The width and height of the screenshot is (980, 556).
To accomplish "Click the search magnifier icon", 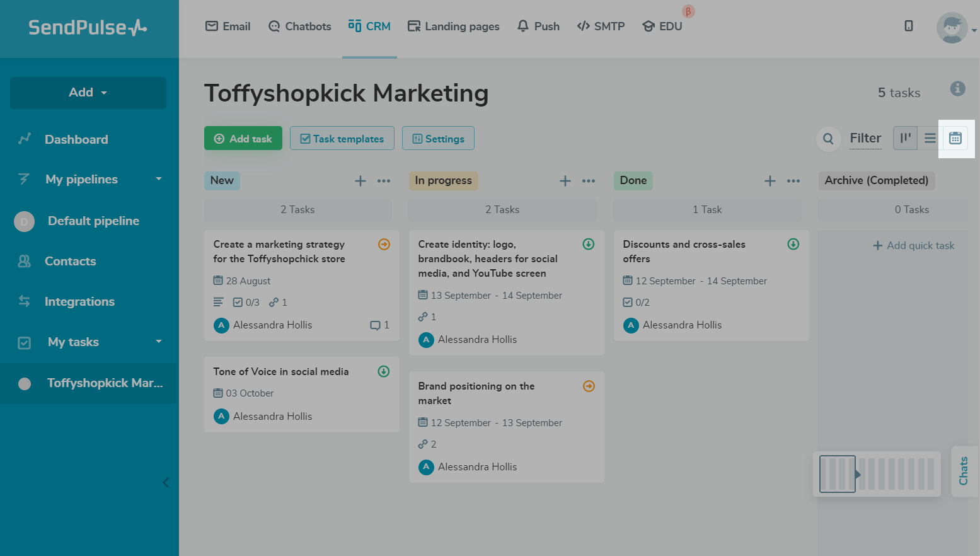I will [x=828, y=139].
